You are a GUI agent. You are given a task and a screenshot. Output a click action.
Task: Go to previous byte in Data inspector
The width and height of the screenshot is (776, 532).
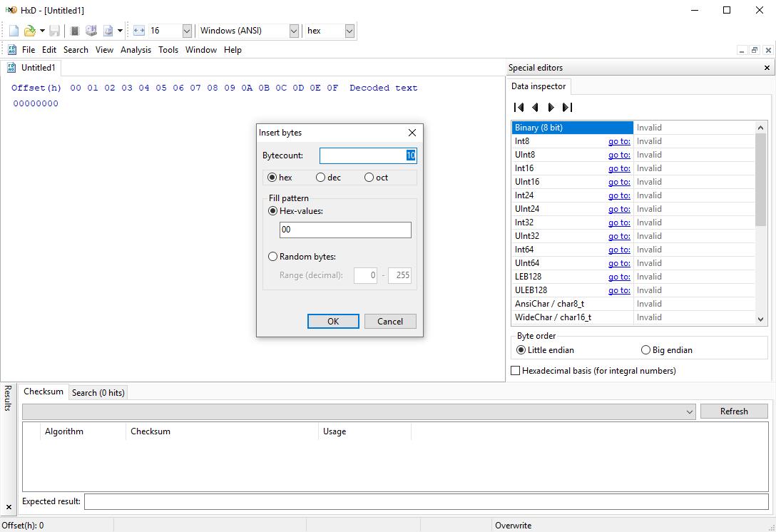point(535,108)
